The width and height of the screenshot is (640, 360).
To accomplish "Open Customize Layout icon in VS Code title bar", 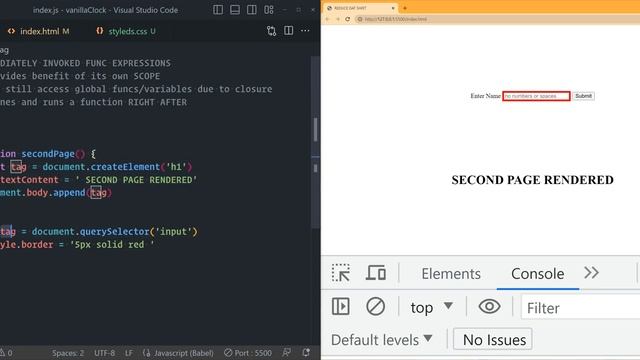I will [269, 10].
